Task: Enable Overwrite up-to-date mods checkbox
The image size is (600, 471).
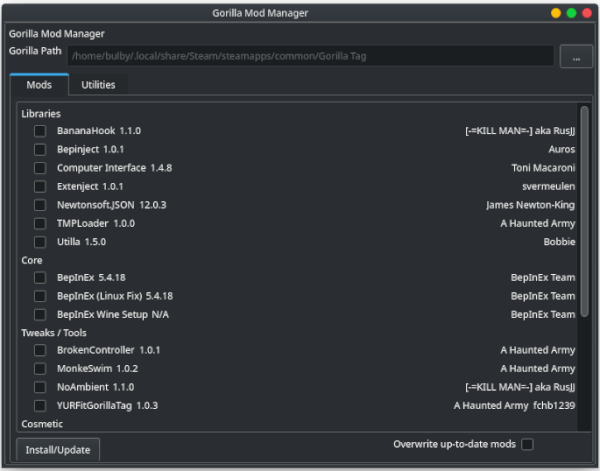Action: tap(527, 444)
